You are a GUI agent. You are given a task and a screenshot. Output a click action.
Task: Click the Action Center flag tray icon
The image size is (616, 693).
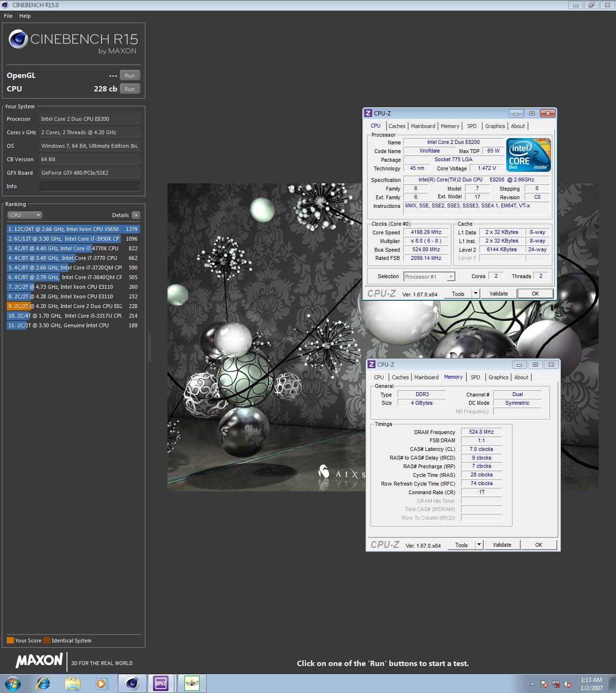click(544, 684)
